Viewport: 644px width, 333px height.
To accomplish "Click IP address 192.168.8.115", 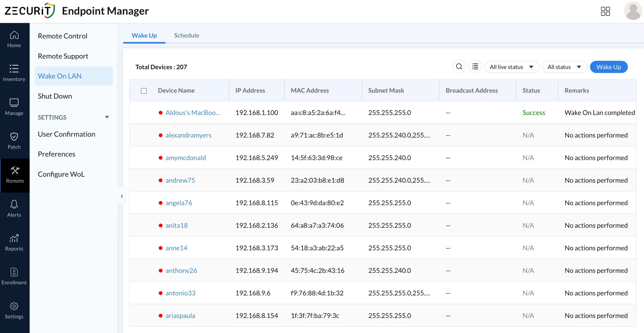I will pyautogui.click(x=257, y=203).
